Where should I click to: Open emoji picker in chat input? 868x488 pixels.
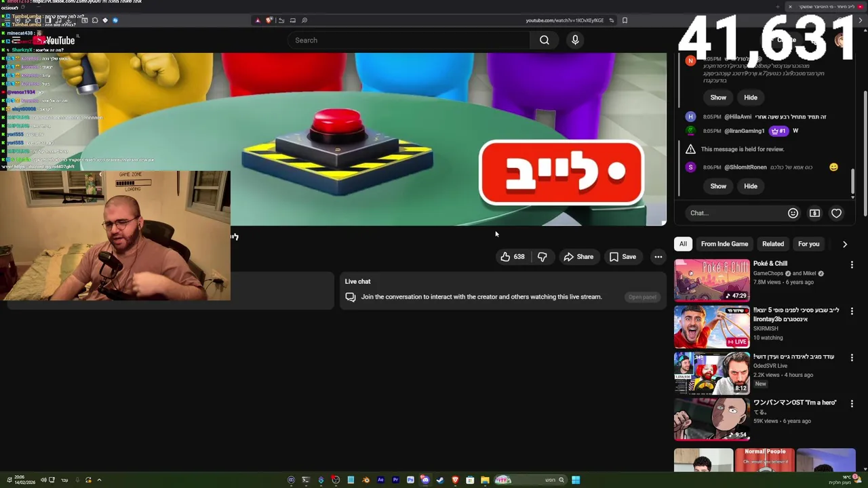click(x=793, y=213)
